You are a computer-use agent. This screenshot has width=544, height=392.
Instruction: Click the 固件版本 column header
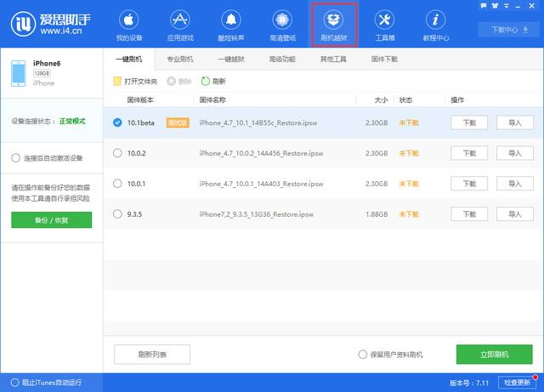140,100
